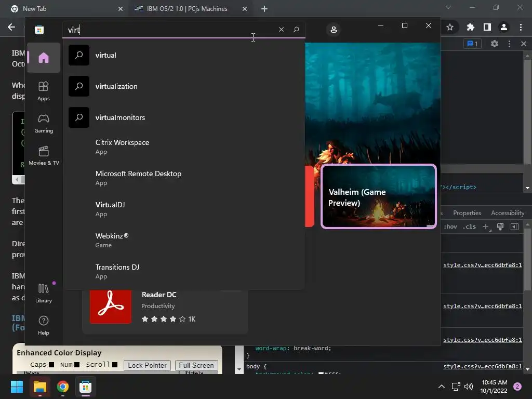532x399 pixels.
Task: Open Movies & TV in Store sidebar
Action: point(44,156)
